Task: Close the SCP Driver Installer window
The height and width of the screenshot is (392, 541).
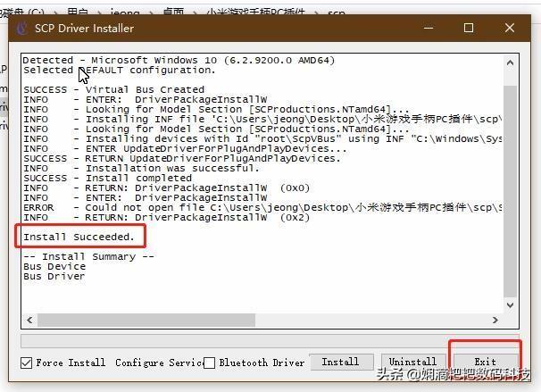Action: [x=510, y=28]
